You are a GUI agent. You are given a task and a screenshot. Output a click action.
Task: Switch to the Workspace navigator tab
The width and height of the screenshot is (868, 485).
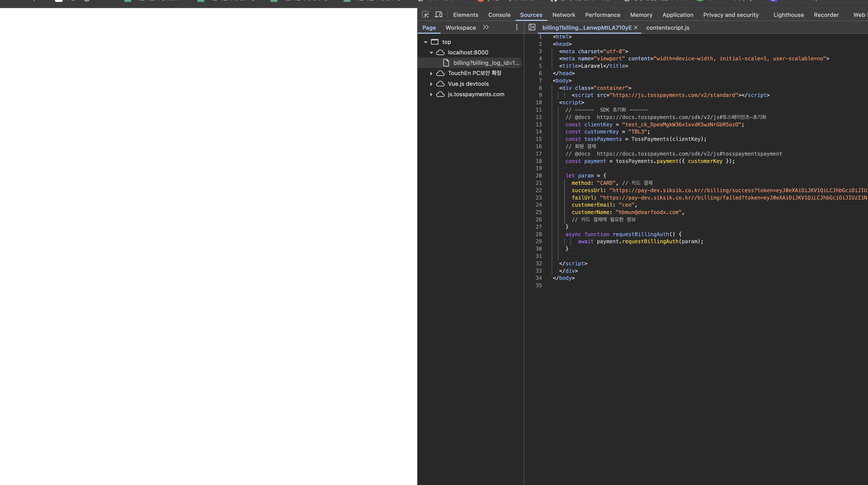461,28
